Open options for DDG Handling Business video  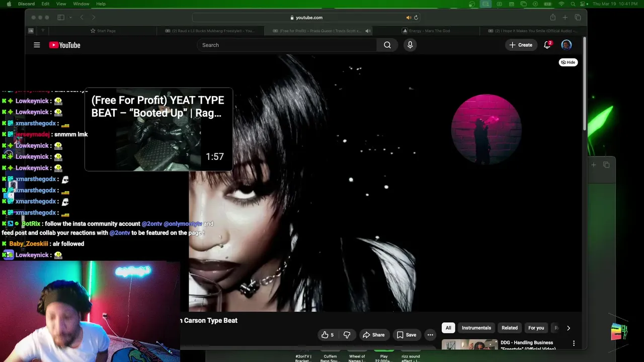pos(574,343)
